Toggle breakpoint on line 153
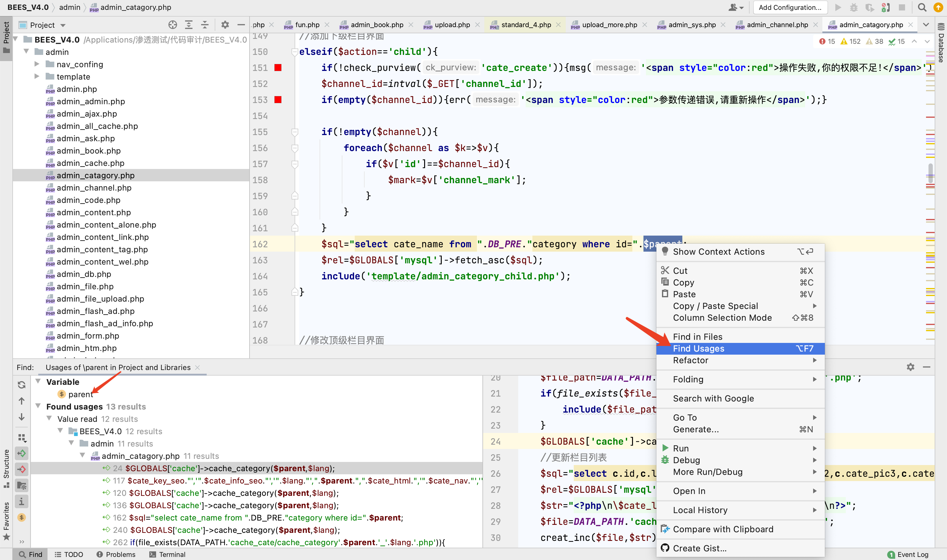 pos(278,100)
